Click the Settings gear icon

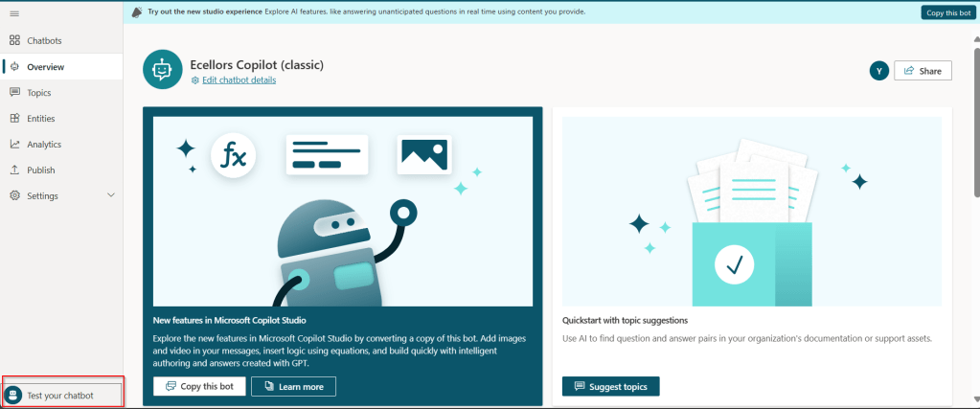tap(14, 195)
